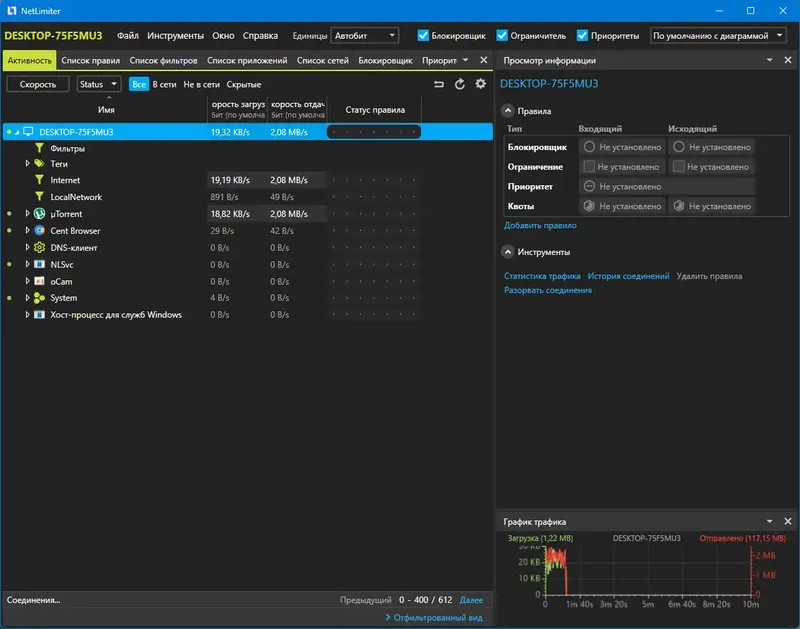Click the LocalNetwork filter funnel icon
800x629 pixels.
pyautogui.click(x=39, y=196)
